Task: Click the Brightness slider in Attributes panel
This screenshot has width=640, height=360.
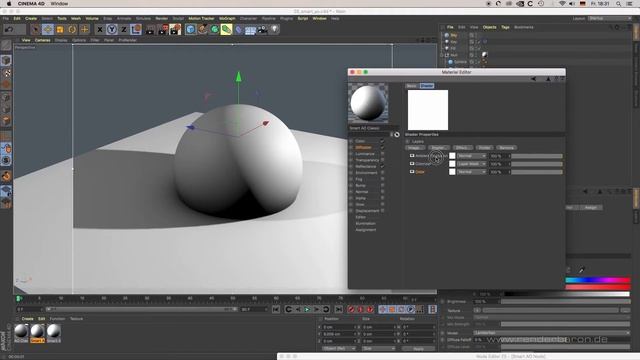Action: [566, 302]
